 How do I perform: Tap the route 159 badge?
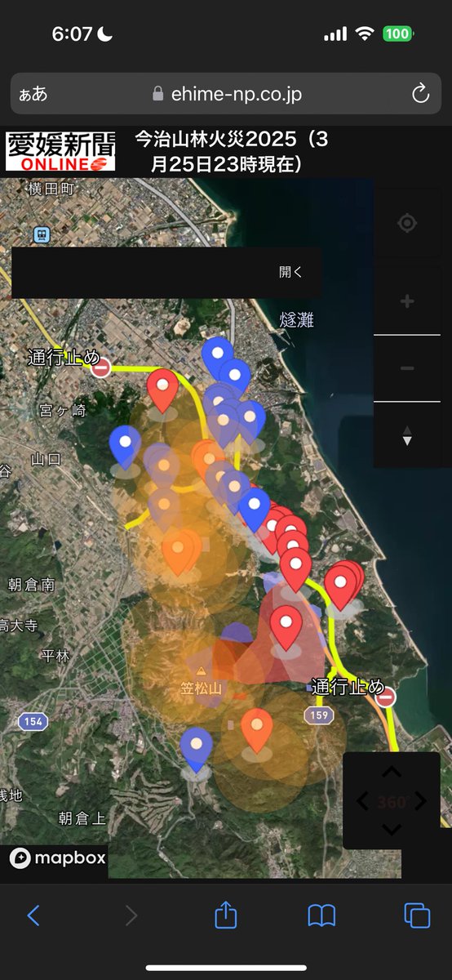pos(319,715)
